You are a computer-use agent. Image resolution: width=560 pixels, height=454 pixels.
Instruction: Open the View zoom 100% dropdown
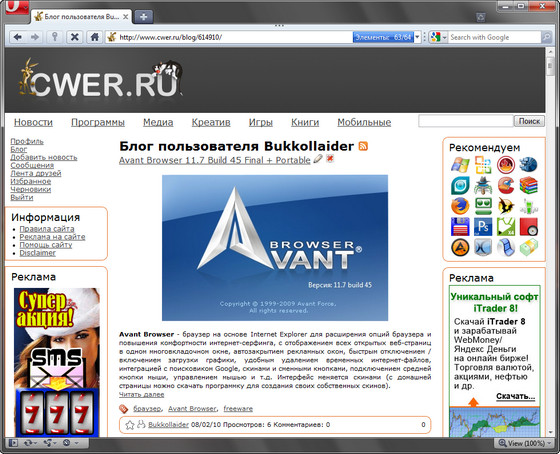524,443
